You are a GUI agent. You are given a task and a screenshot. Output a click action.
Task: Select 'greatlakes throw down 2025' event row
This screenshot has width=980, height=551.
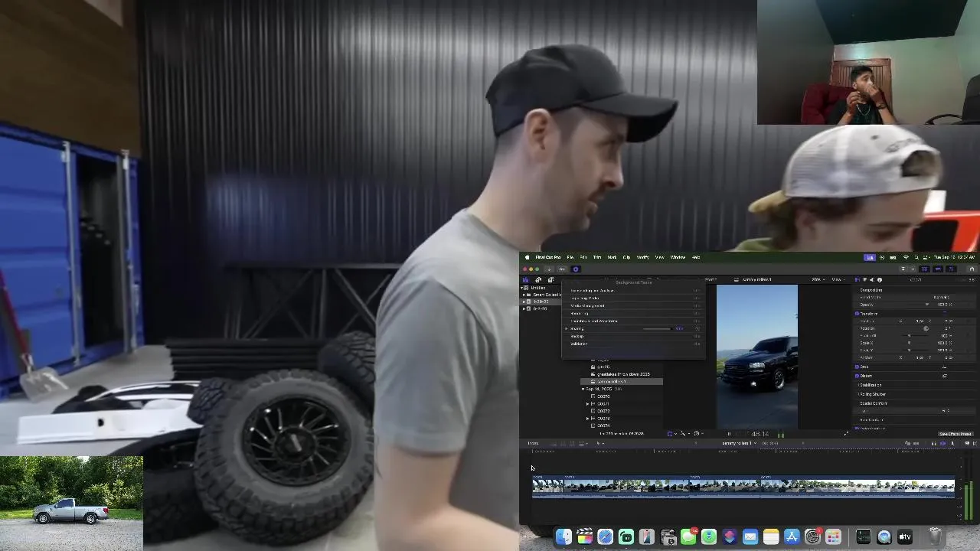622,374
